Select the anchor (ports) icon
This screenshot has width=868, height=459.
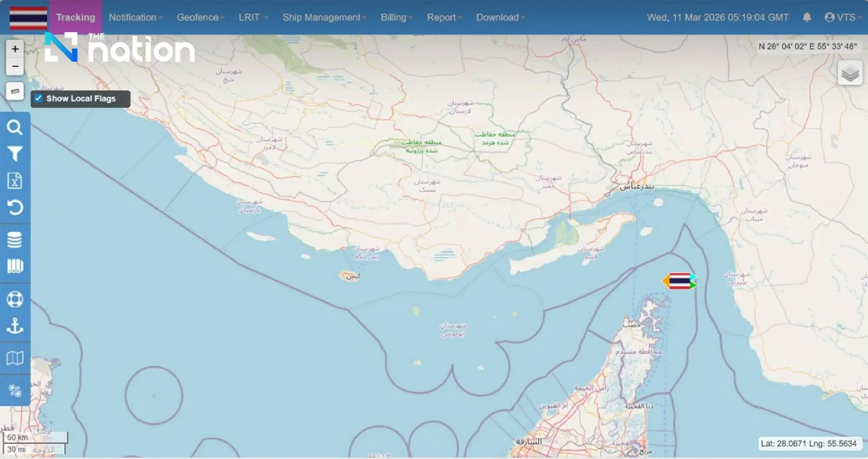pos(16,327)
